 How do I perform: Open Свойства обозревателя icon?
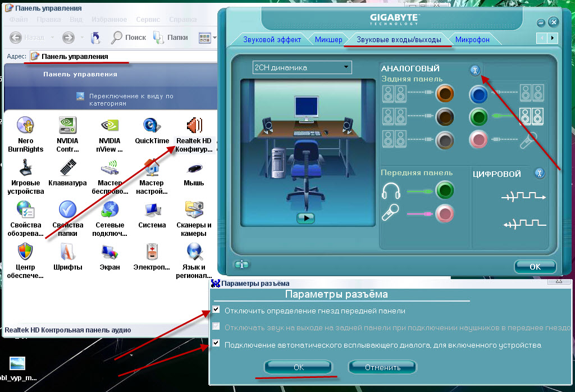click(x=25, y=218)
